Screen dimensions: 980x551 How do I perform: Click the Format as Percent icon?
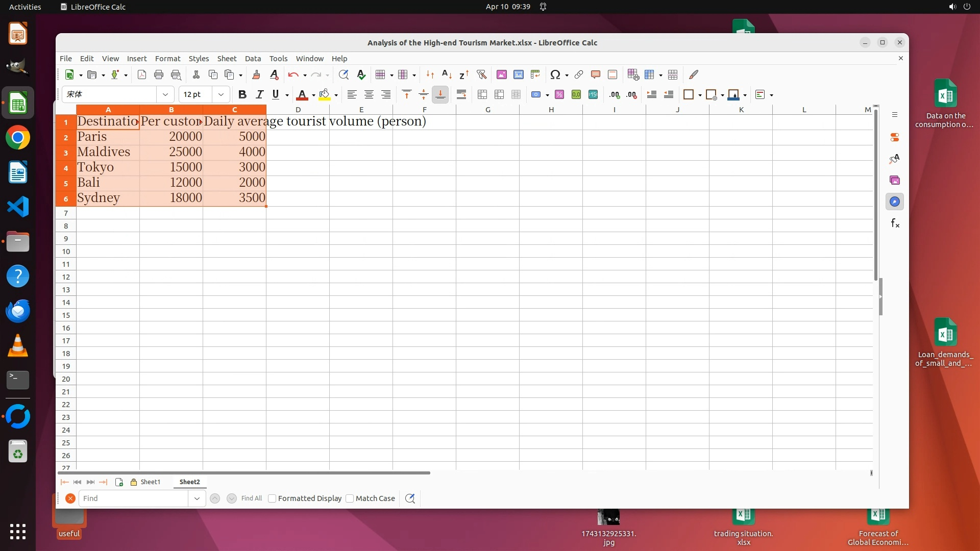click(x=559, y=94)
